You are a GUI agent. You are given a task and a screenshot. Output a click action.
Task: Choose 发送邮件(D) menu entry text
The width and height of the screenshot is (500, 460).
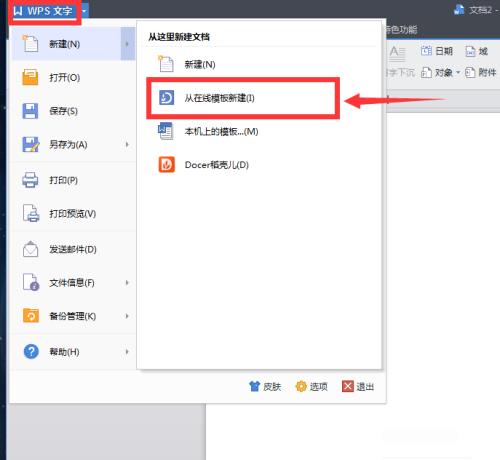pyautogui.click(x=73, y=249)
